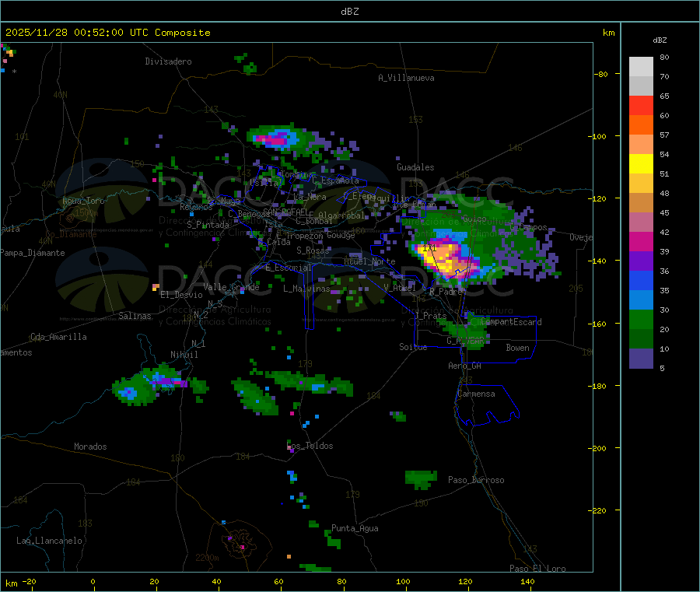The width and height of the screenshot is (700, 592).
Task: Click the L_Malvinas map label
Action: click(x=306, y=289)
